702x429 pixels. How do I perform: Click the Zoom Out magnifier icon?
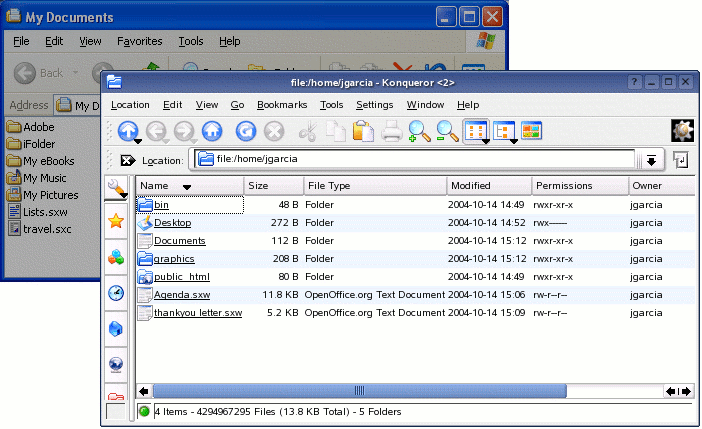(447, 131)
